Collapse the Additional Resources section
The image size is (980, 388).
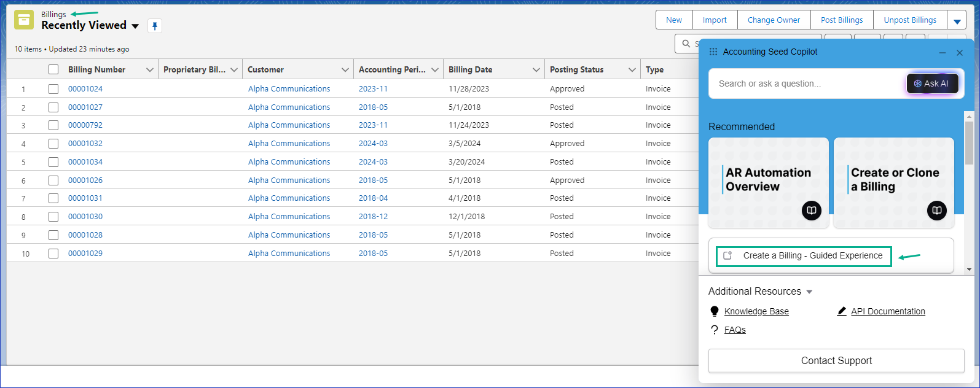pyautogui.click(x=809, y=292)
